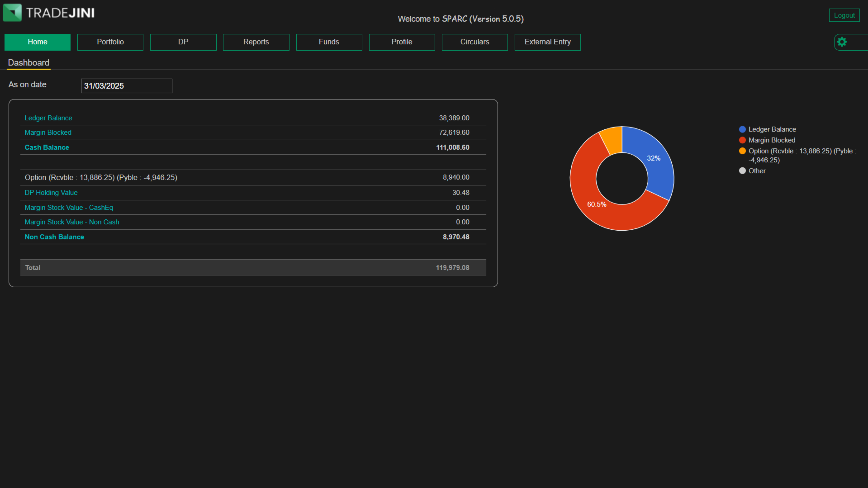Click the Margin Blocked link

point(48,133)
